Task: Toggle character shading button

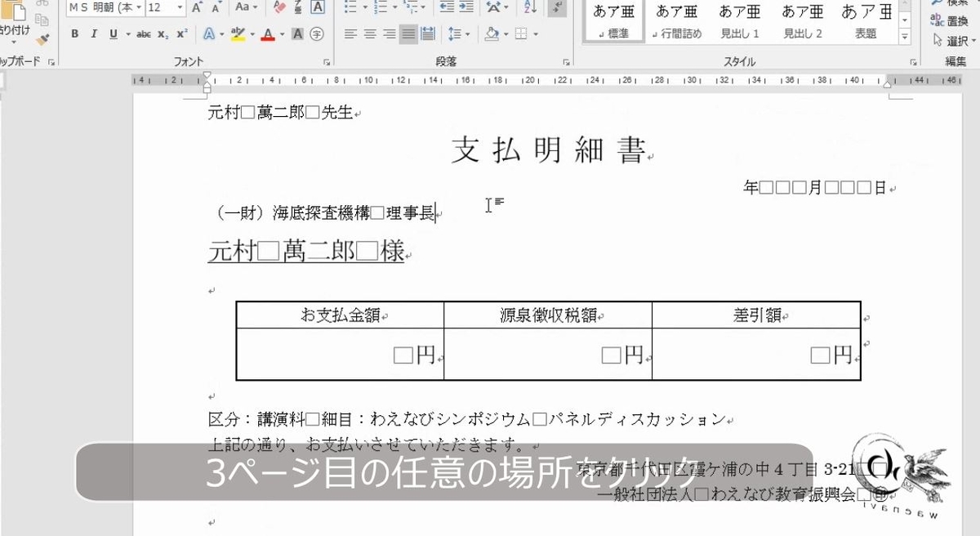Action: click(298, 34)
